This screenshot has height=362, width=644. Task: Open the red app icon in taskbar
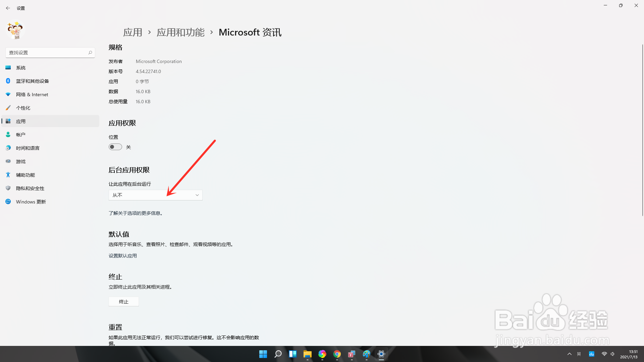point(352,354)
